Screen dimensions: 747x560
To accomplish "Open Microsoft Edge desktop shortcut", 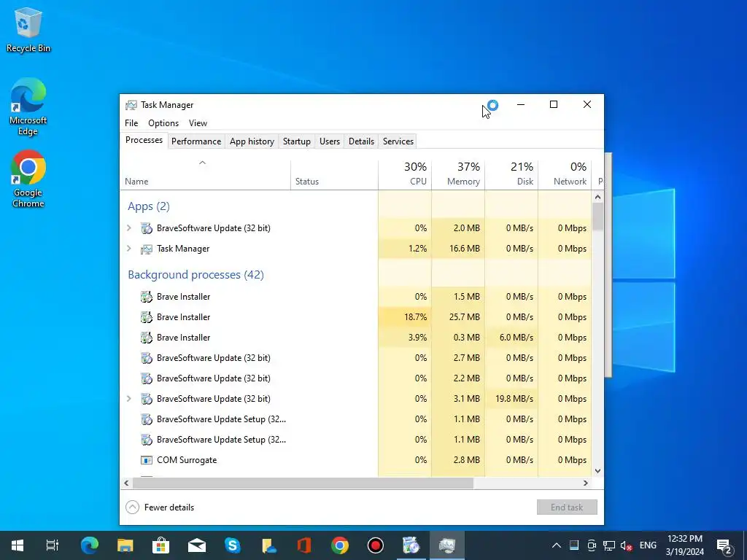I will 28,106.
